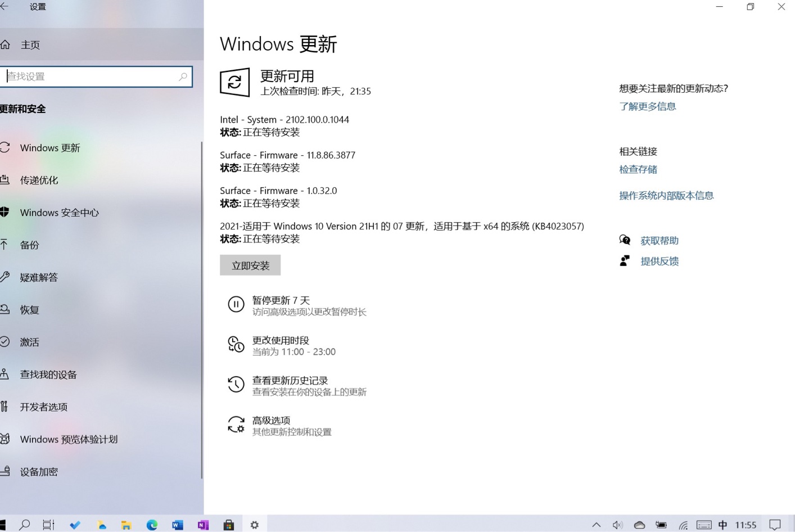Screen dimensions: 795x532
Task: Click the 获取帮助 chat icon
Action: coord(625,240)
